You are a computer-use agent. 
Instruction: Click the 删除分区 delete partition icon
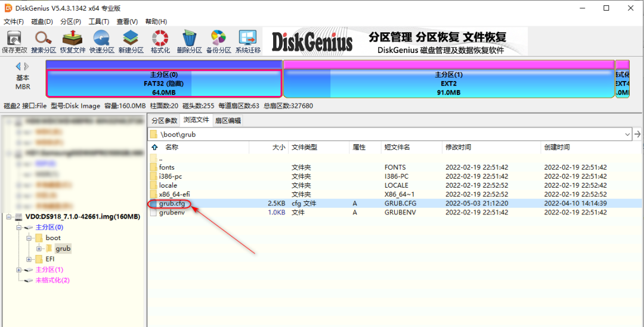[x=189, y=42]
